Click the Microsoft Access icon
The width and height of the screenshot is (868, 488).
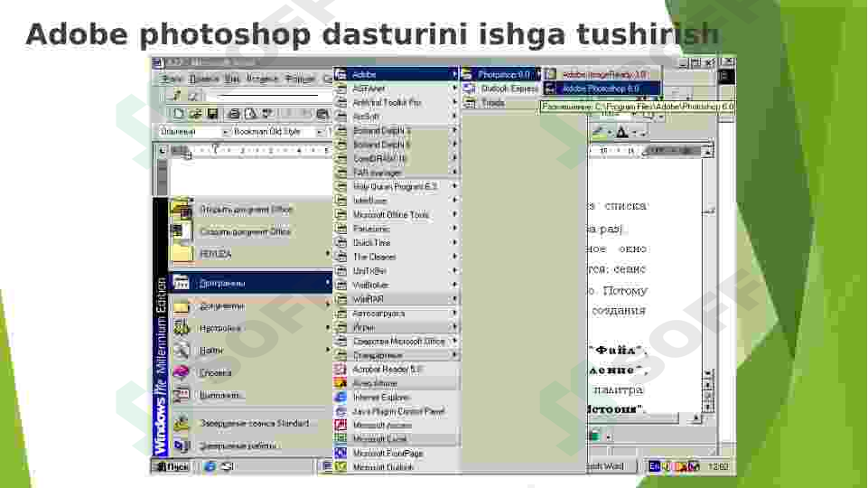(341, 426)
